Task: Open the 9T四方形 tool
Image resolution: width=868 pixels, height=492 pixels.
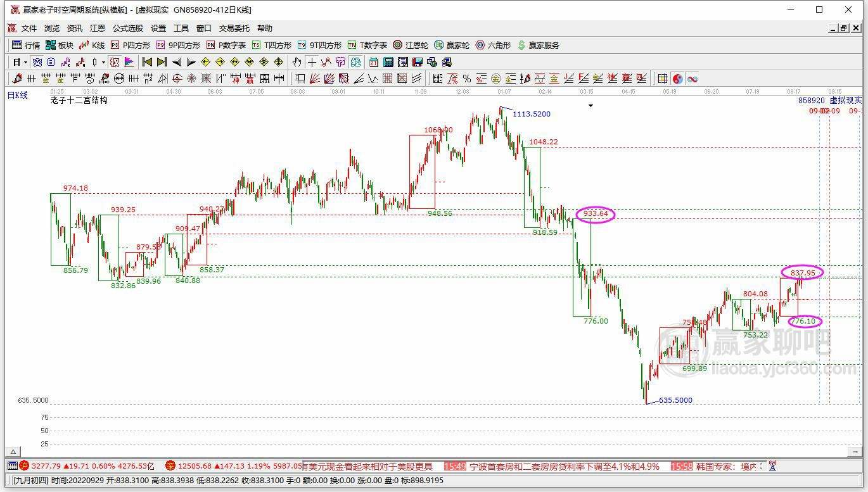Action: tap(319, 45)
